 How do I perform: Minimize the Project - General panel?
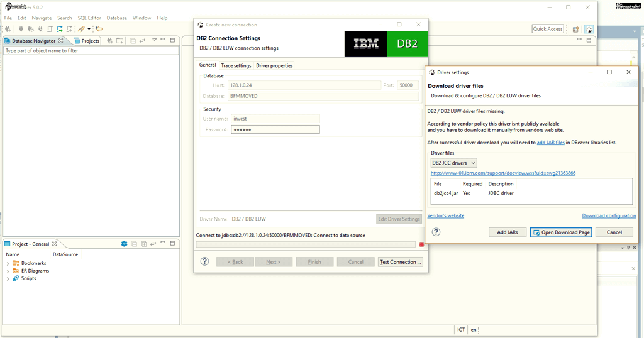click(163, 243)
